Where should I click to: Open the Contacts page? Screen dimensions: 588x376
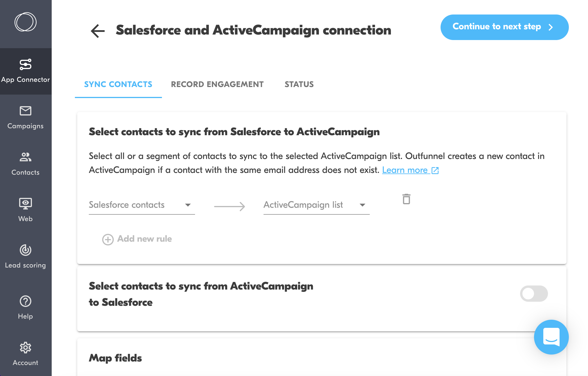[25, 164]
